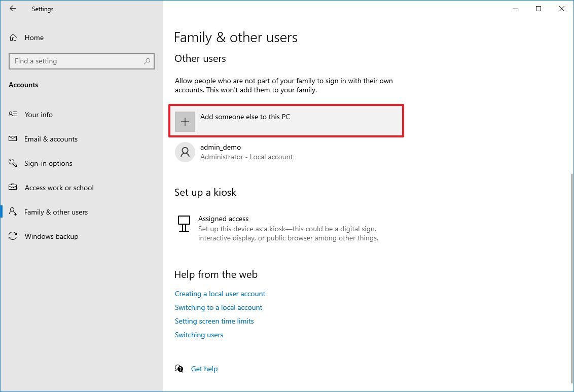
Task: Click the Get help question mark icon
Action: click(x=179, y=369)
